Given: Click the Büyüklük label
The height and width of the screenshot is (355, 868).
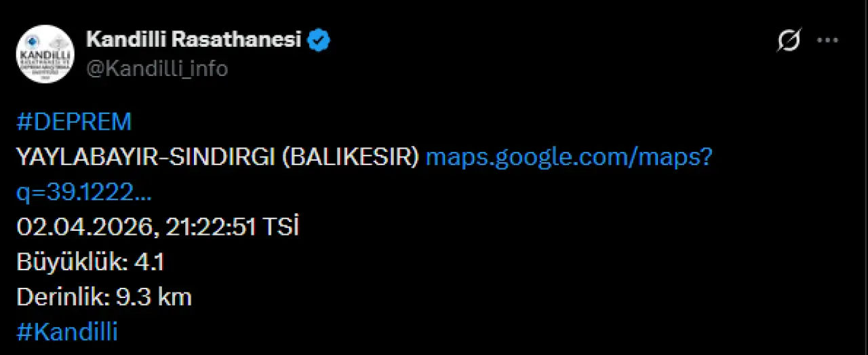Looking at the screenshot, I should click(71, 262).
